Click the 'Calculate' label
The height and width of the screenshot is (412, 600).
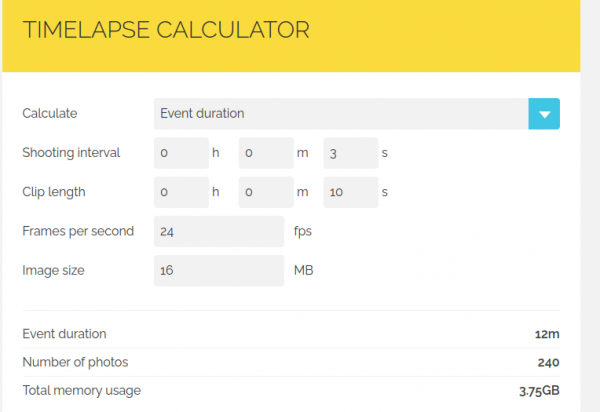(x=50, y=114)
